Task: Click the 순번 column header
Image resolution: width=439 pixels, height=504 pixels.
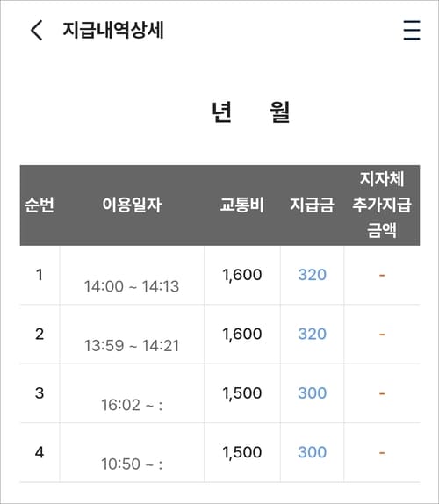Action: (x=40, y=205)
